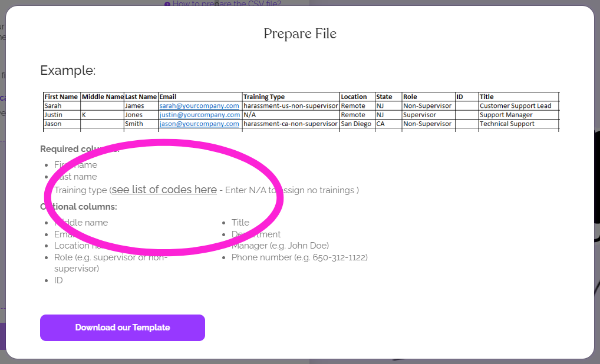This screenshot has width=600, height=364.
Task: Click the question mark help icon
Action: (167, 4)
